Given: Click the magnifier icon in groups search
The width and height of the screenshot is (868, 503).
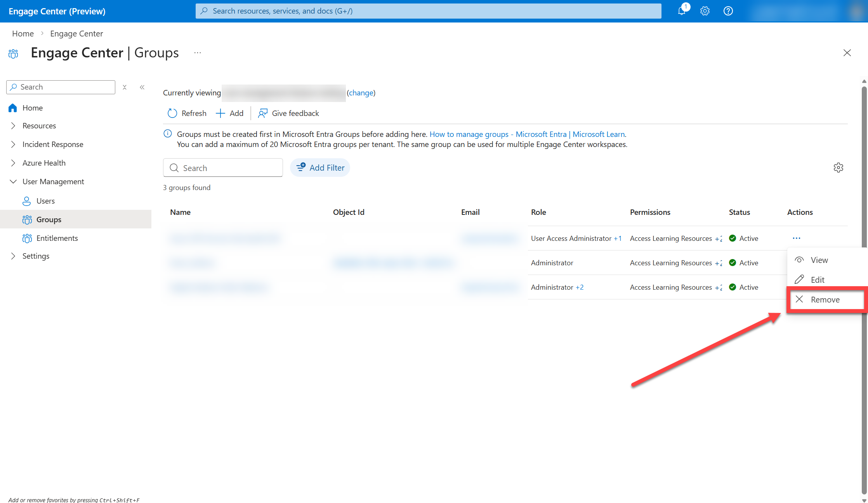Looking at the screenshot, I should coord(174,168).
